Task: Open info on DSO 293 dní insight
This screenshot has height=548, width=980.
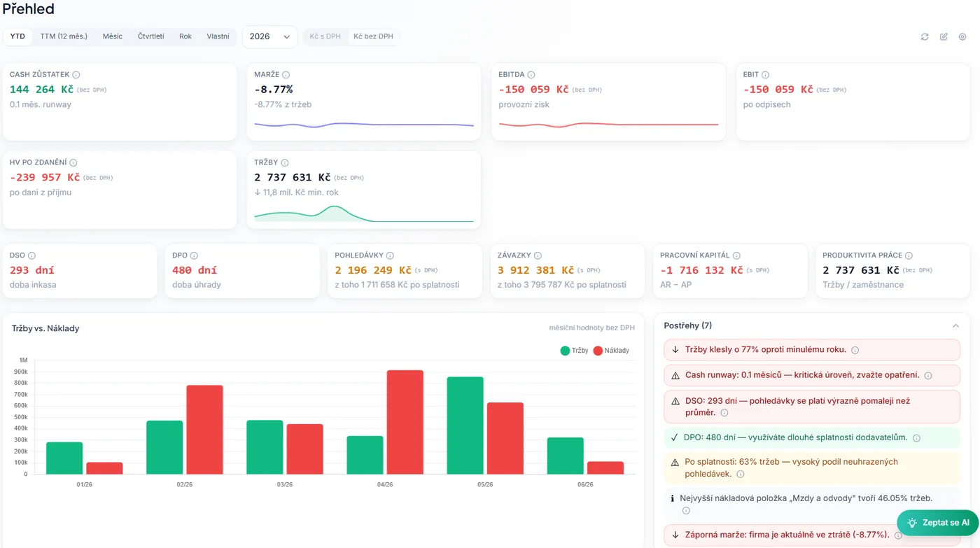Action: [x=724, y=413]
